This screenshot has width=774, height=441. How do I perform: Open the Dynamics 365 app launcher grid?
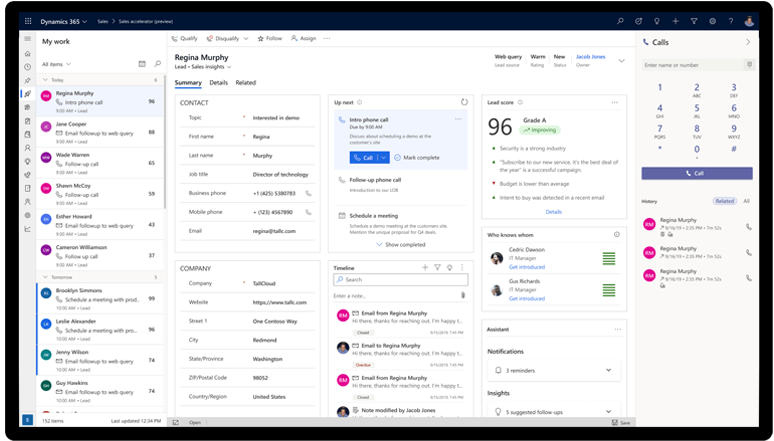(x=27, y=20)
